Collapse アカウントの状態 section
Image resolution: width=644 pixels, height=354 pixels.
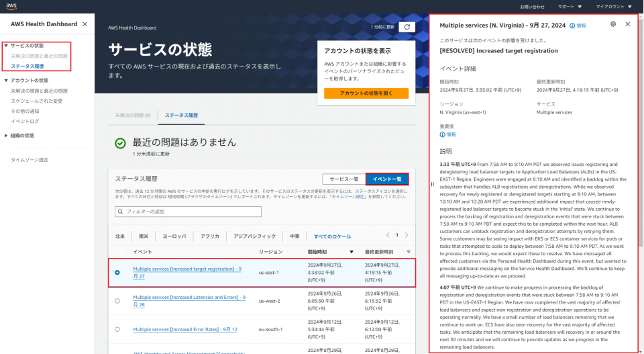(6, 81)
